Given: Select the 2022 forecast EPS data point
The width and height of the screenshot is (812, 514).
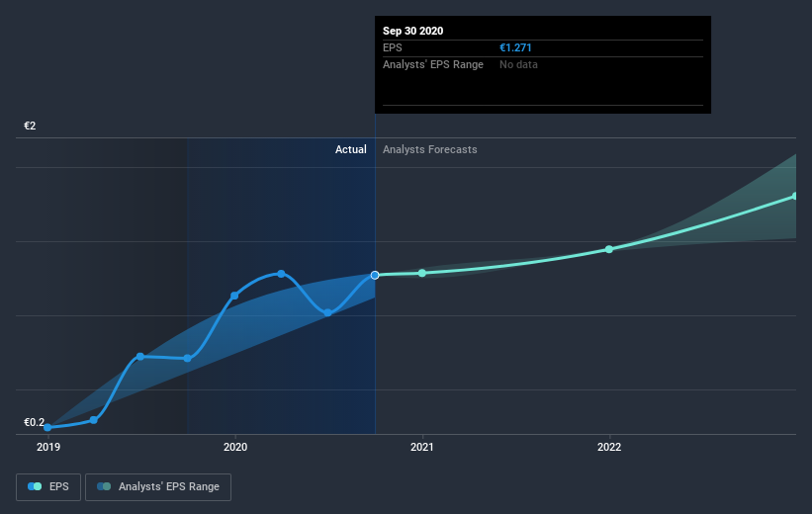Looking at the screenshot, I should (609, 249).
